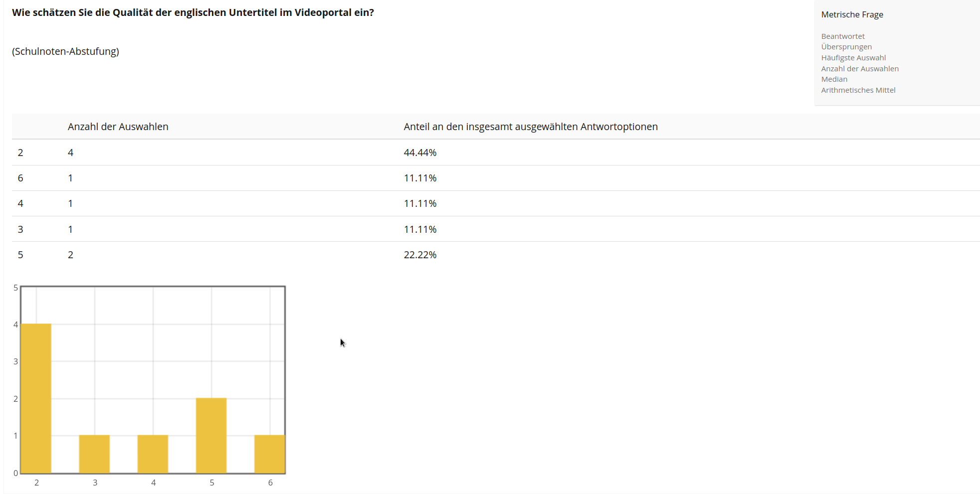The height and width of the screenshot is (494, 980).
Task: Click 'Median' in the statistics panel
Action: tap(834, 79)
